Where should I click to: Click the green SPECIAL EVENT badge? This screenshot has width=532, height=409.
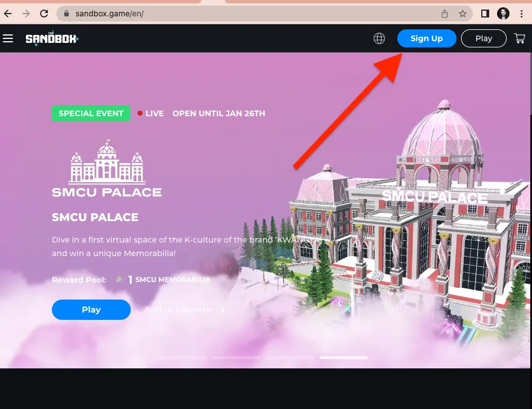(91, 113)
